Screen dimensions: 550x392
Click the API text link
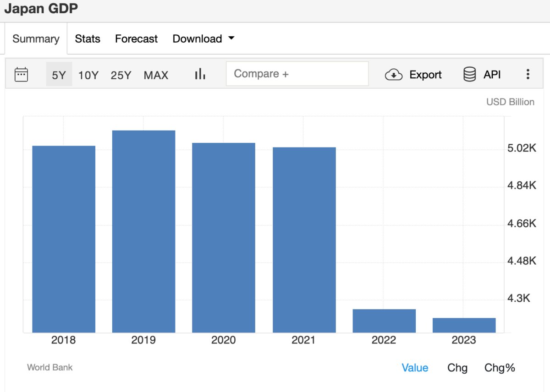click(x=492, y=75)
